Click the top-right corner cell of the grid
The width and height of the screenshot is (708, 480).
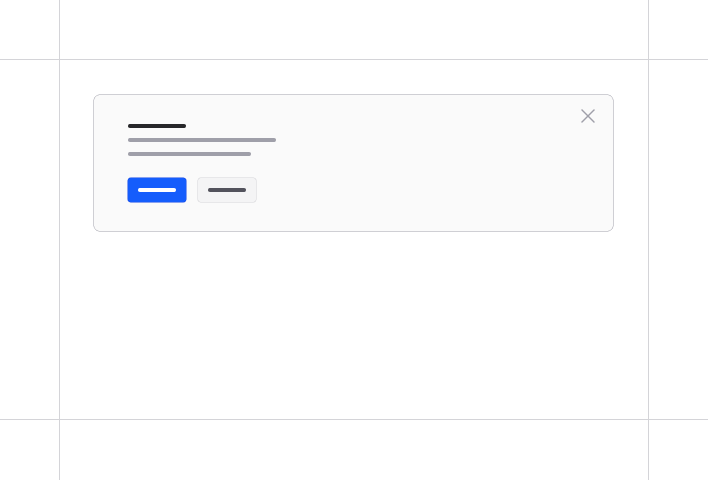click(678, 29)
